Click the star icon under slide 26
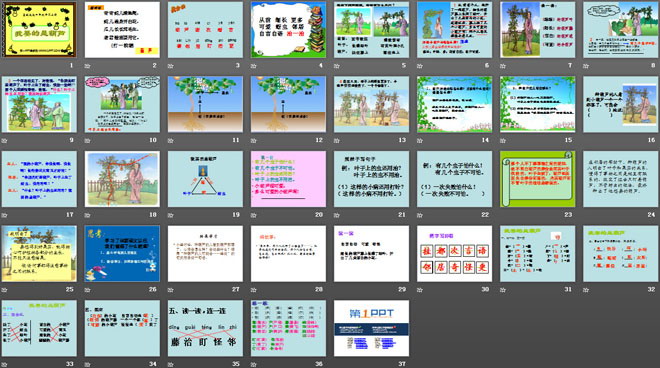The width and height of the screenshot is (660, 368). [88, 290]
